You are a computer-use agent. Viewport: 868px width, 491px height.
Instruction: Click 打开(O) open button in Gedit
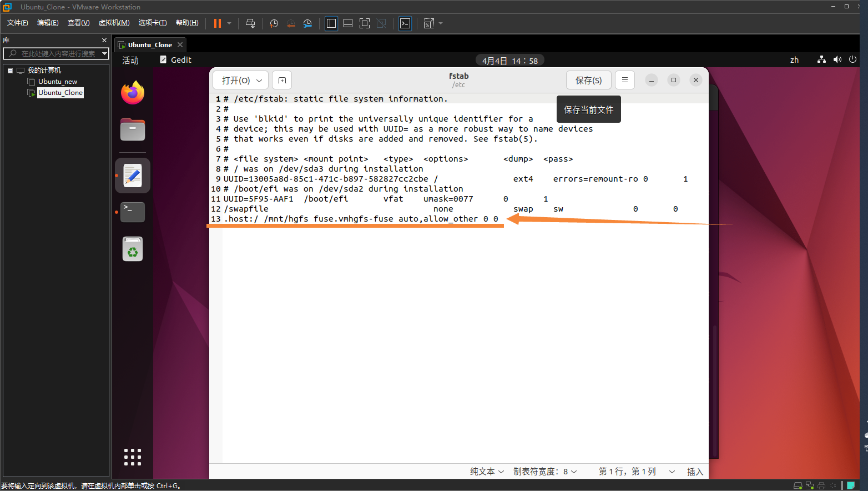pyautogui.click(x=236, y=81)
